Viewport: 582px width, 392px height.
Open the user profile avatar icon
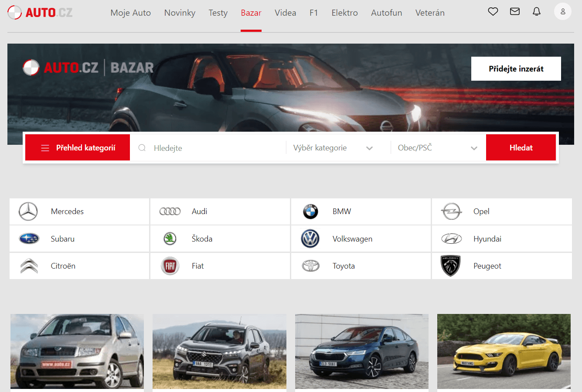[563, 12]
